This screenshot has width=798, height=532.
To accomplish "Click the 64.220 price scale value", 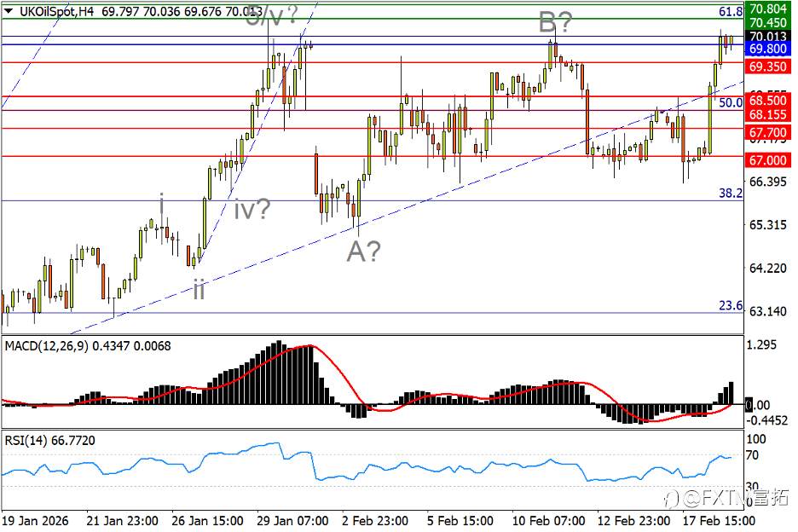I will point(768,268).
